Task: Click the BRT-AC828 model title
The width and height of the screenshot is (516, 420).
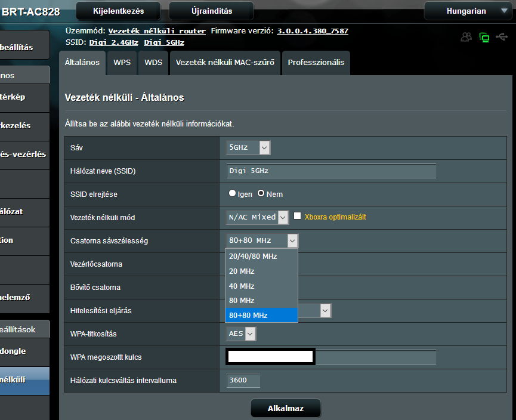Action: click(31, 12)
